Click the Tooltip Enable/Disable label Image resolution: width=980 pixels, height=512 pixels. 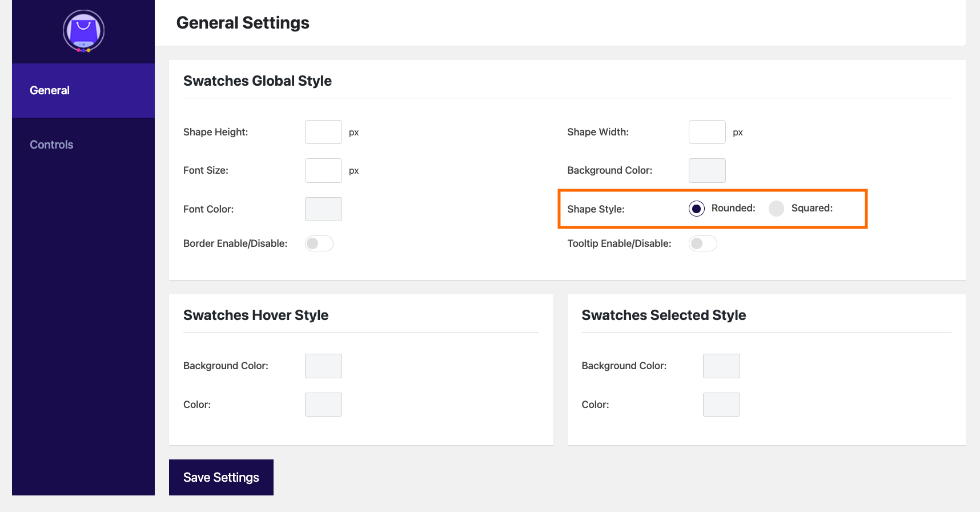point(619,243)
